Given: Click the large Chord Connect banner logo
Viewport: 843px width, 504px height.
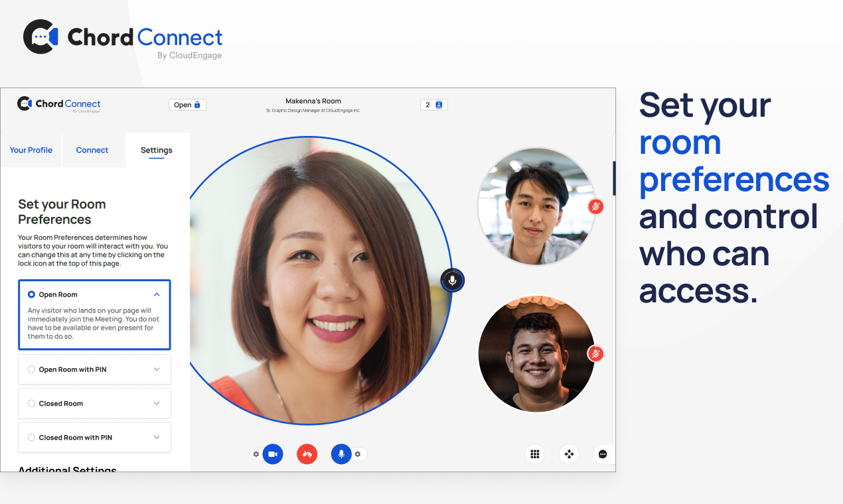Looking at the screenshot, I should pos(123,39).
